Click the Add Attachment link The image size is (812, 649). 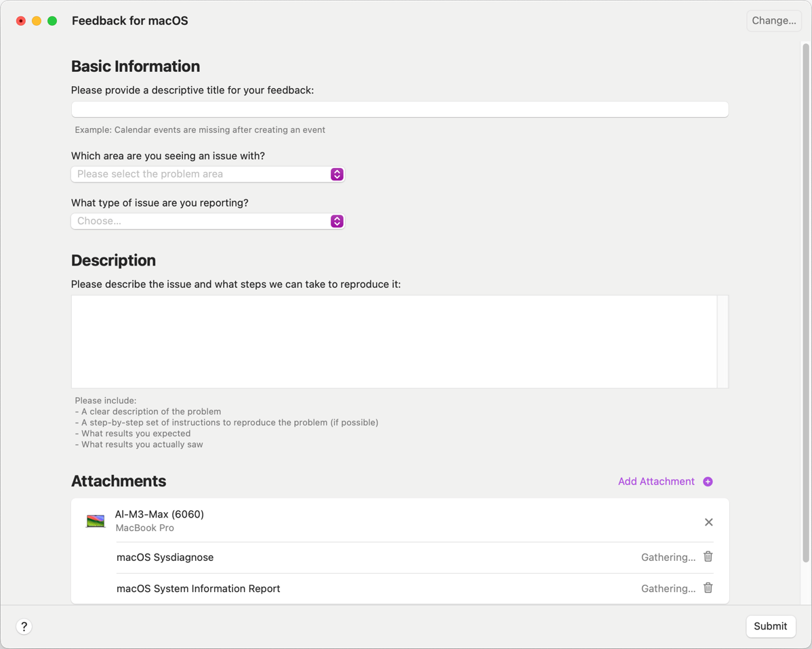tap(655, 482)
